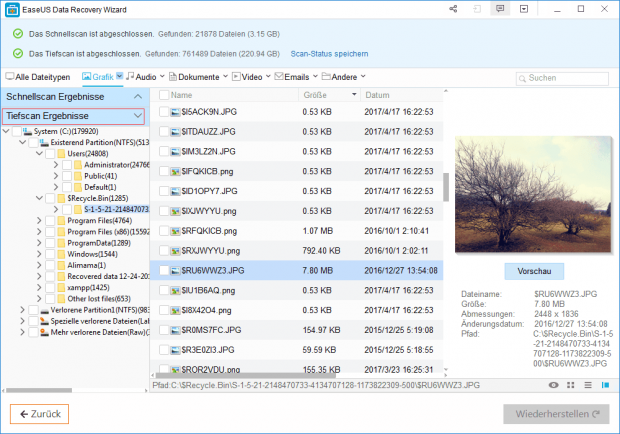Image resolution: width=620 pixels, height=434 pixels.
Task: Expand the Verlorene Partition1 node
Action: point(23,310)
